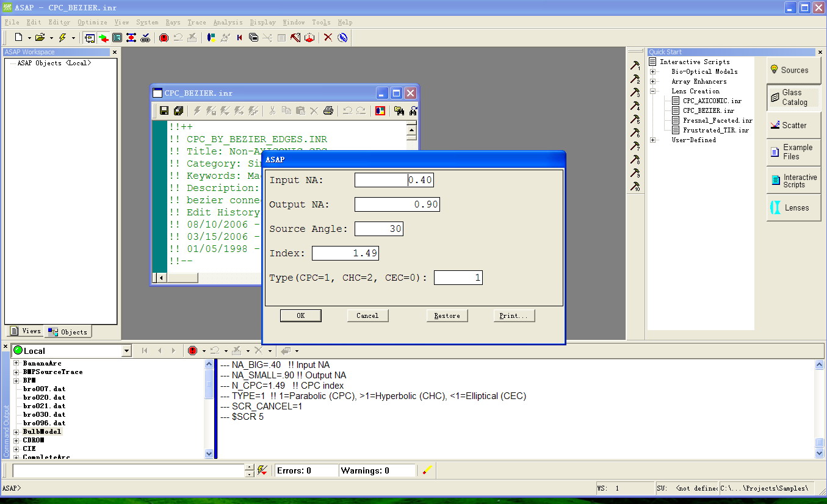
Task: Click the red stop icon in main toolbar
Action: [164, 38]
